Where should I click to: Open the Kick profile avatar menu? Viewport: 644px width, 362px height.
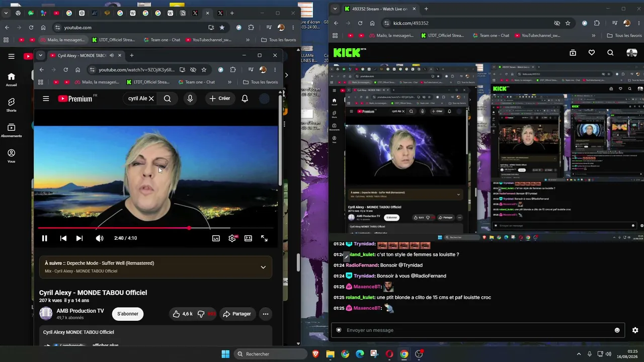coord(631,53)
